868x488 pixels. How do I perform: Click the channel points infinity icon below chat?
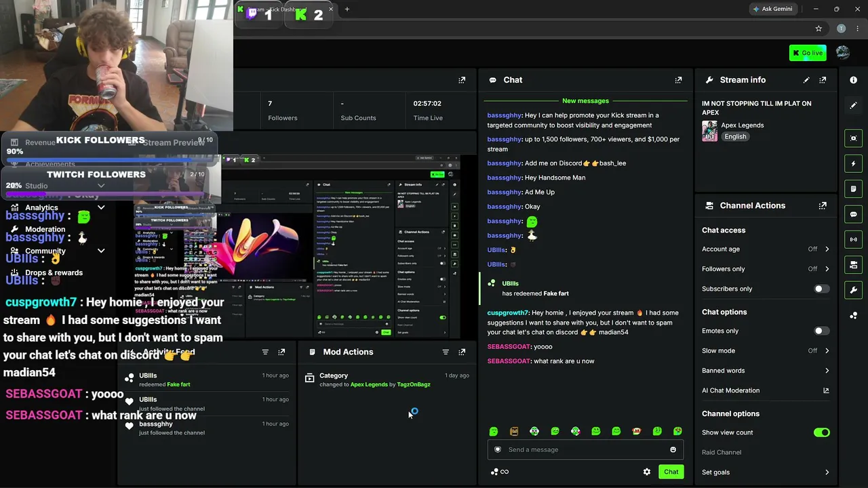click(x=500, y=472)
